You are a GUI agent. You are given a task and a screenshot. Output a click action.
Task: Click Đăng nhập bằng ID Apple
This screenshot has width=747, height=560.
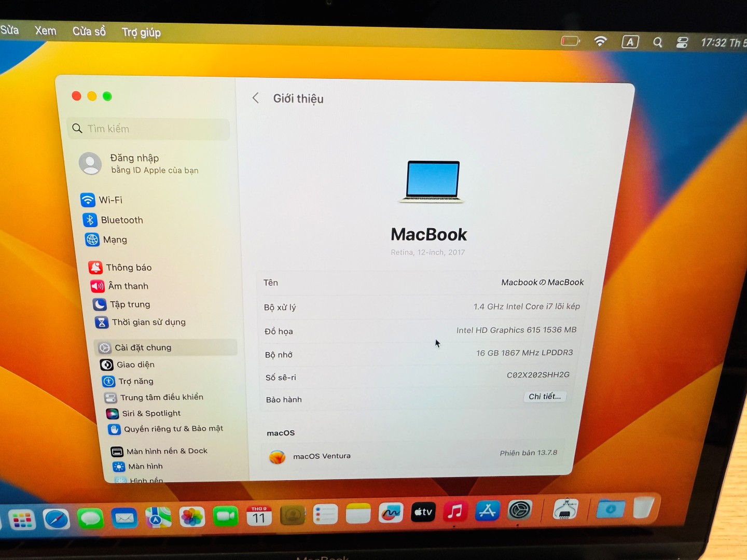click(140, 163)
